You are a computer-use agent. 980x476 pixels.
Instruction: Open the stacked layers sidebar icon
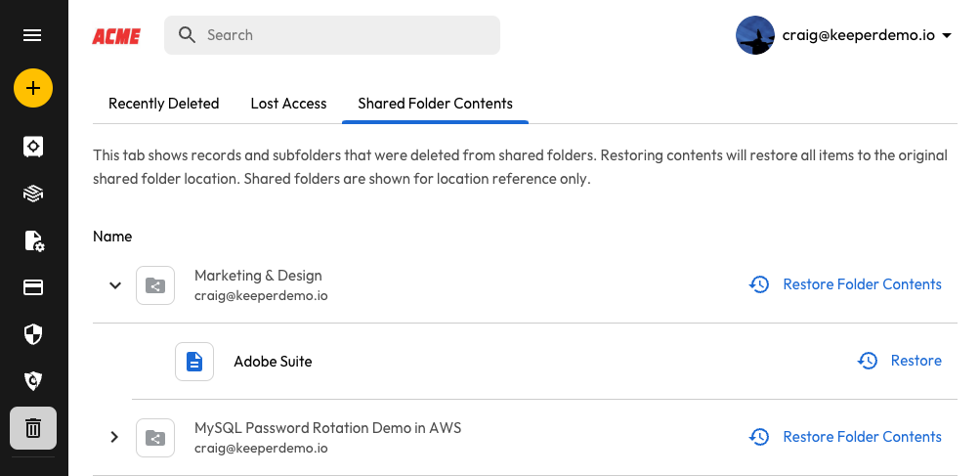click(32, 194)
